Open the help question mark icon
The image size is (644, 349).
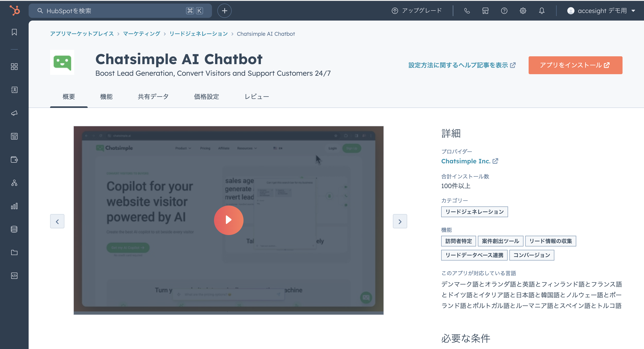[x=504, y=11]
